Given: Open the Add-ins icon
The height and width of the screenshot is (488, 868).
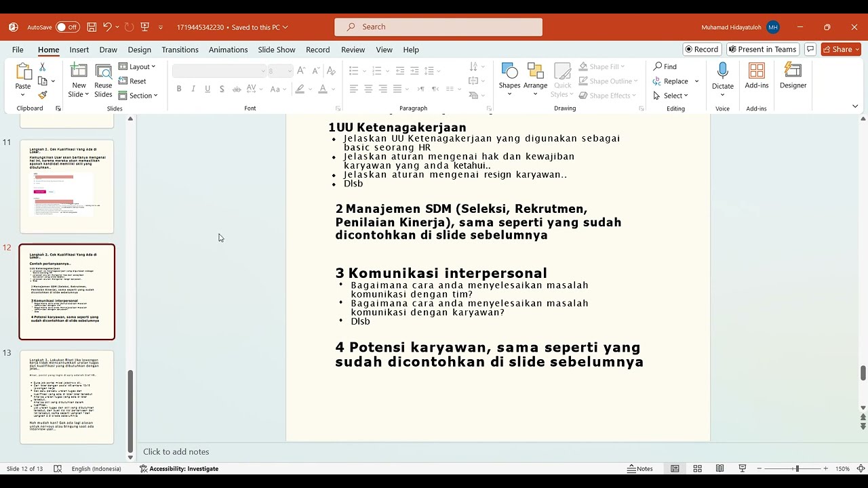Looking at the screenshot, I should 756,71.
